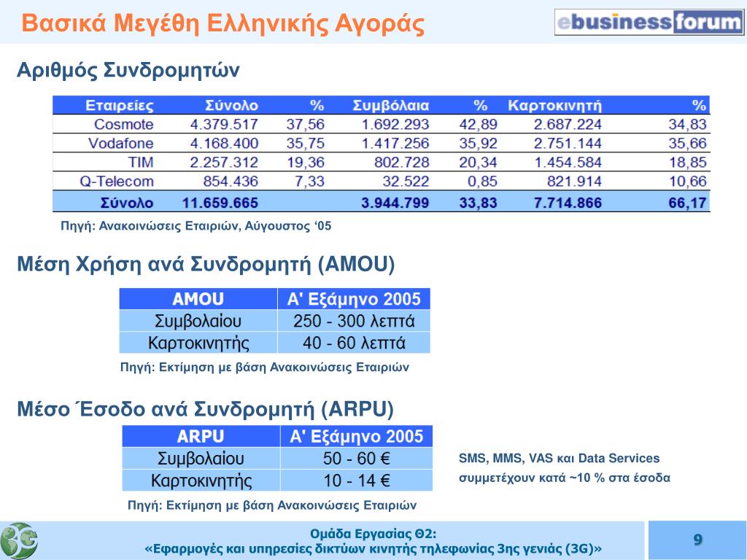The image size is (747, 560).
Task: Click AMOU table Α' Εξάμηνο 2005 header
Action: [x=354, y=299]
